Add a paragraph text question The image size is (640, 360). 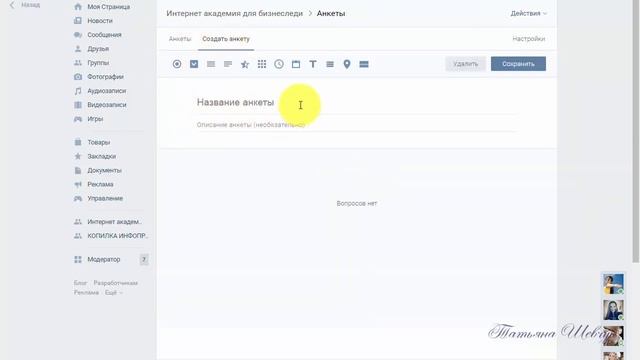pyautogui.click(x=228, y=64)
